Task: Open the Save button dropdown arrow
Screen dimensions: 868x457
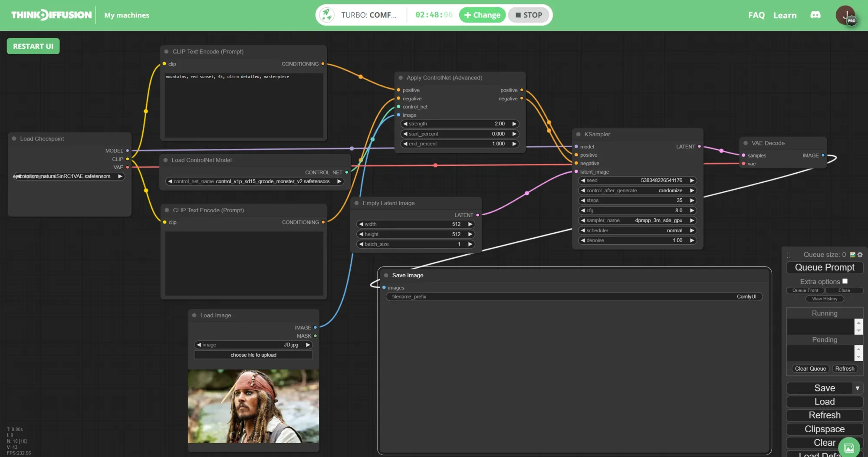Action: (x=858, y=388)
